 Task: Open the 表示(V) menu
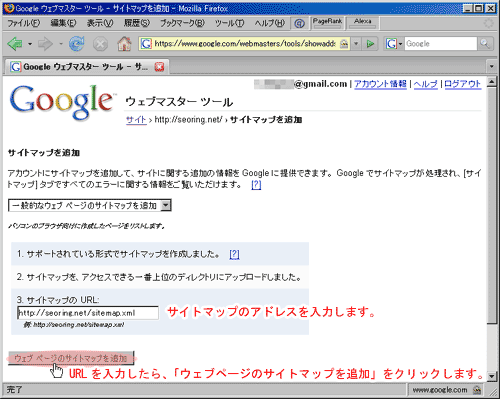pos(100,23)
